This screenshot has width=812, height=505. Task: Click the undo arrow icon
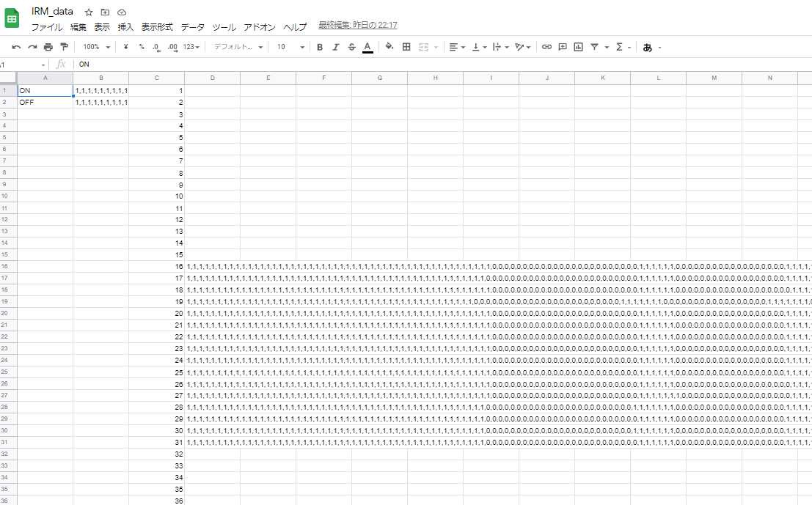16,47
